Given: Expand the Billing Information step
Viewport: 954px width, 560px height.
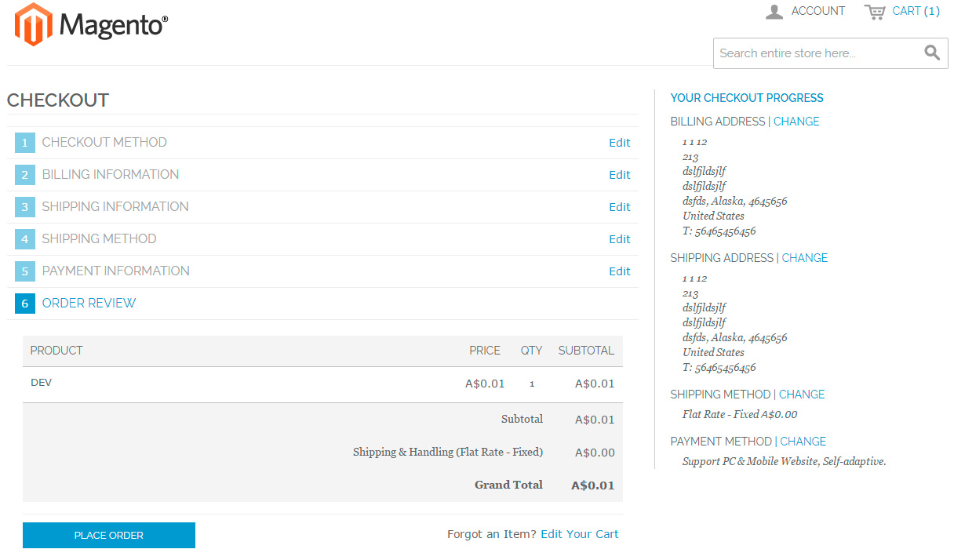Looking at the screenshot, I should pyautogui.click(x=111, y=174).
